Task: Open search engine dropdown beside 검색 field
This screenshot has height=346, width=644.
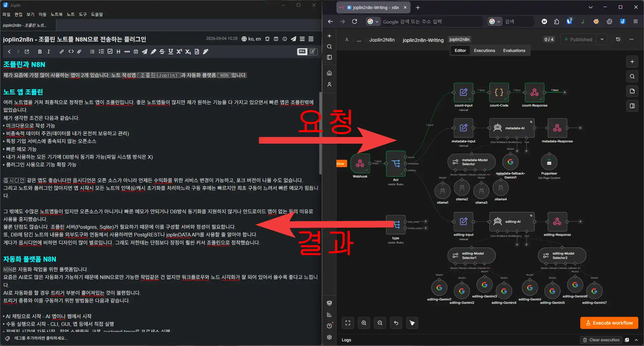Action: (495, 21)
